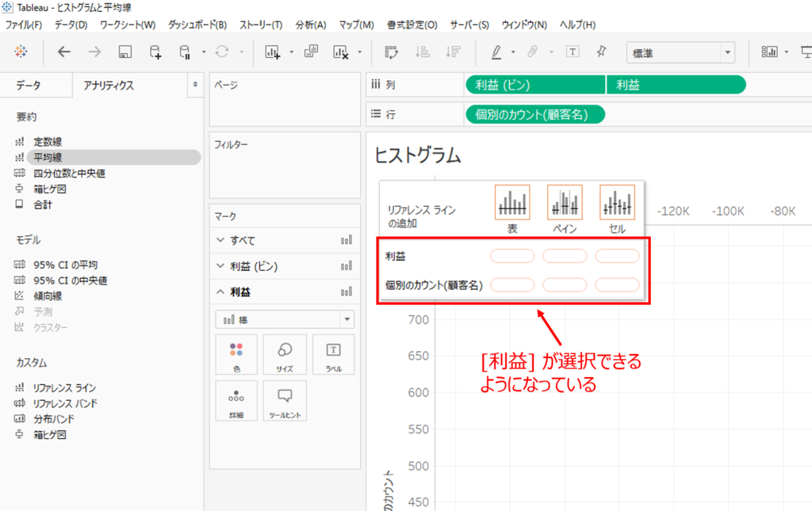Open the Tooltip mark card
Screen dimensions: 812x511
coord(285,401)
